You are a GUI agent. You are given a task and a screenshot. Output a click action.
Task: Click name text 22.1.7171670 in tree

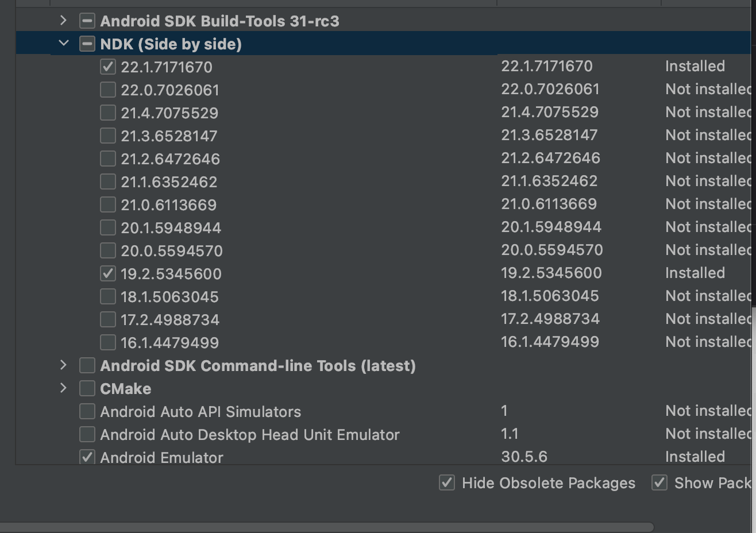coord(166,67)
